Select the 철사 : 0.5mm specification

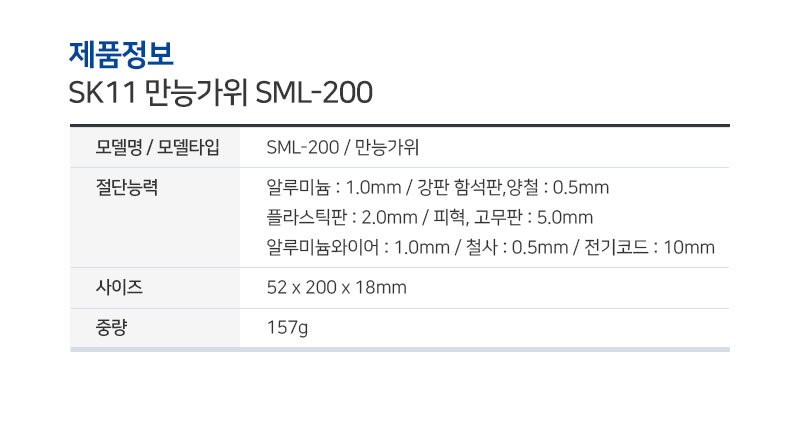(x=517, y=247)
